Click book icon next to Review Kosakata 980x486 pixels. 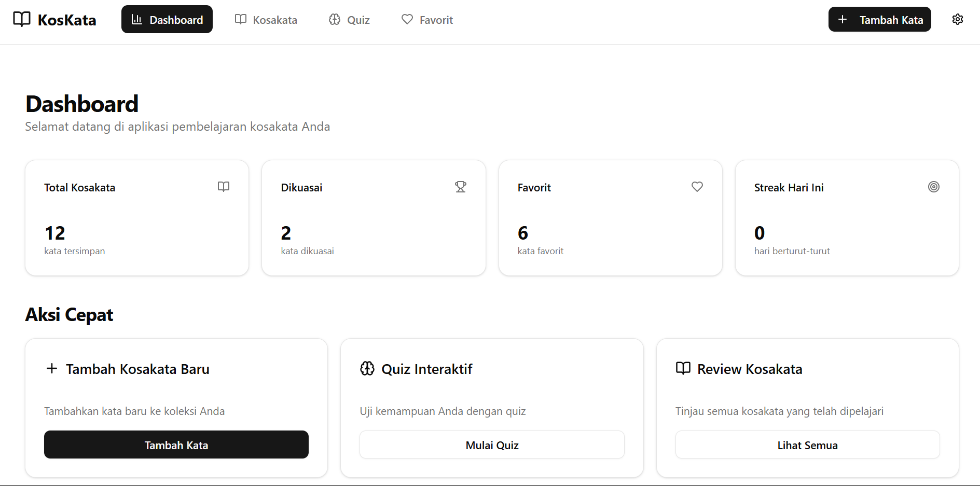683,369
